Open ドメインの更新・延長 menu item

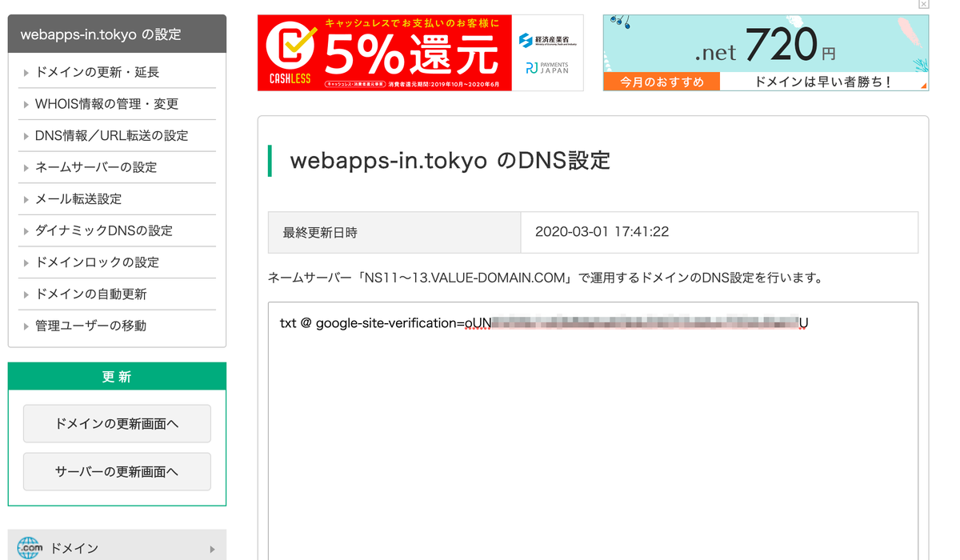click(117, 72)
